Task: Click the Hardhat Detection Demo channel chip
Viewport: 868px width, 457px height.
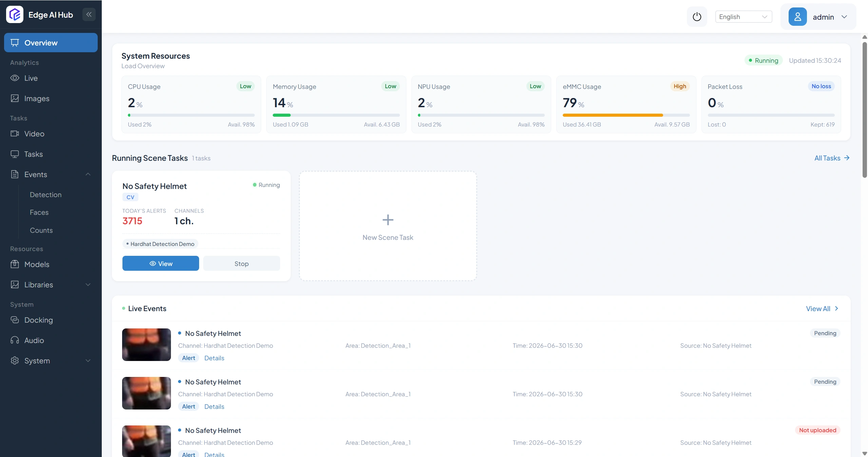Action: (160, 244)
